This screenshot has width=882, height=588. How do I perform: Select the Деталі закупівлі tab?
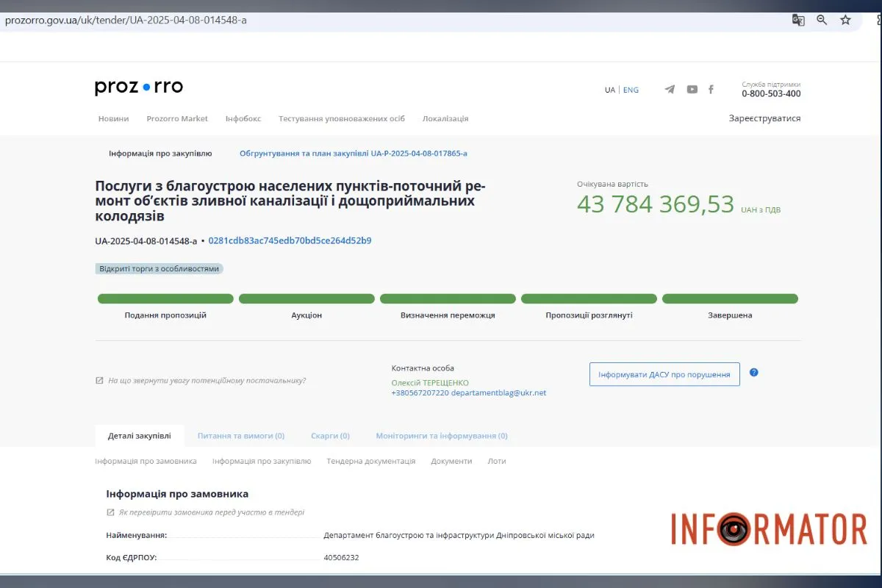click(140, 436)
